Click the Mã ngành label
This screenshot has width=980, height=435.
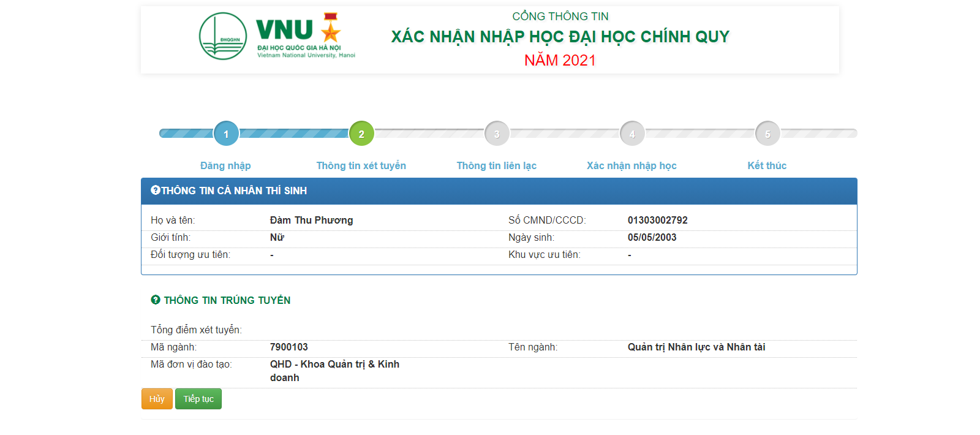click(173, 347)
